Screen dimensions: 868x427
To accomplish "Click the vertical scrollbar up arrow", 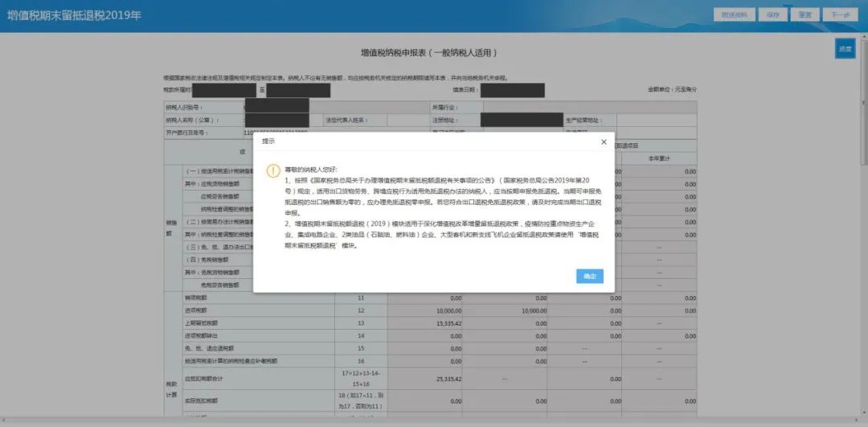I will [864, 36].
